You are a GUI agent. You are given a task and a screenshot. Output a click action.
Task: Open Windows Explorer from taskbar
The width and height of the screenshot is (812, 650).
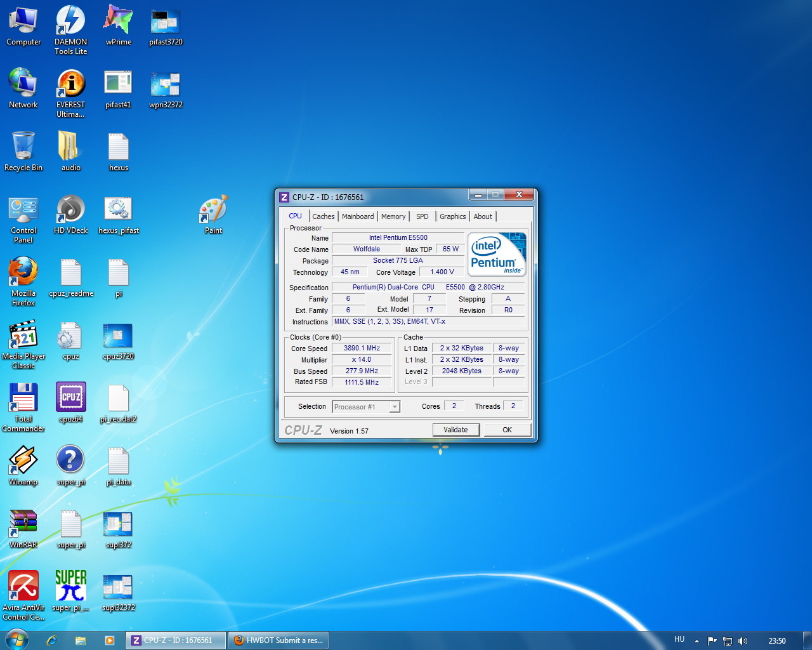[x=81, y=640]
